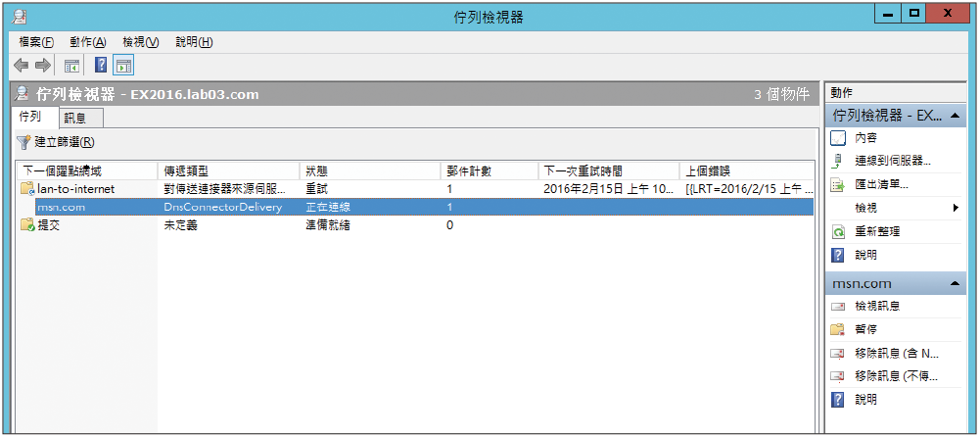This screenshot has height=437, width=980.
Task: Click the 重新整理 refresh icon
Action: tap(838, 232)
